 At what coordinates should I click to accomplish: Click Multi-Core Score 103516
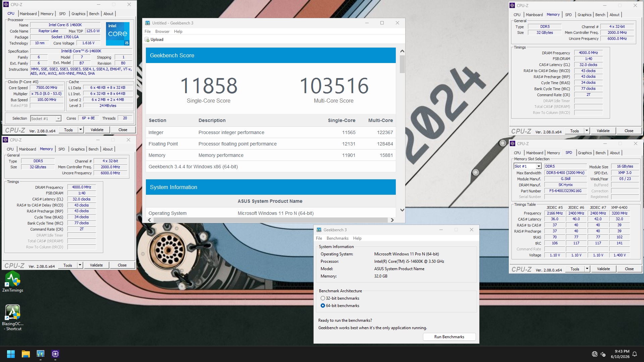[334, 86]
